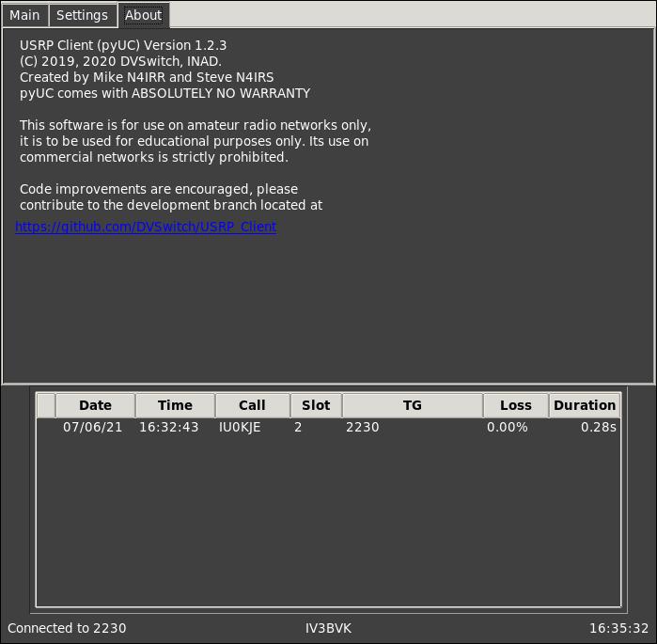
Task: Click the Duration column header
Action: click(x=585, y=405)
